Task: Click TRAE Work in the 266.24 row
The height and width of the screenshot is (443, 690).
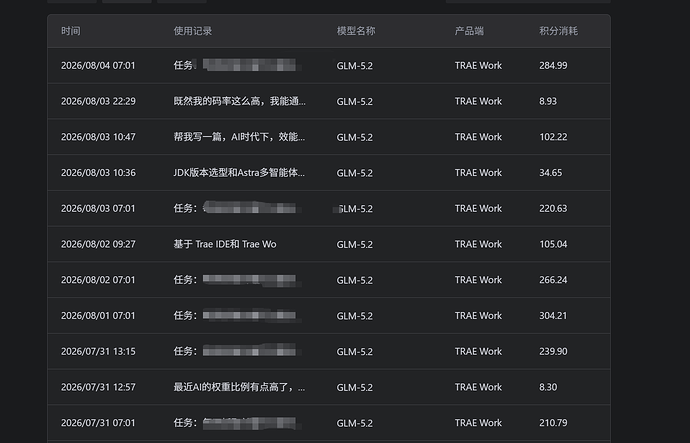Action: coord(478,280)
